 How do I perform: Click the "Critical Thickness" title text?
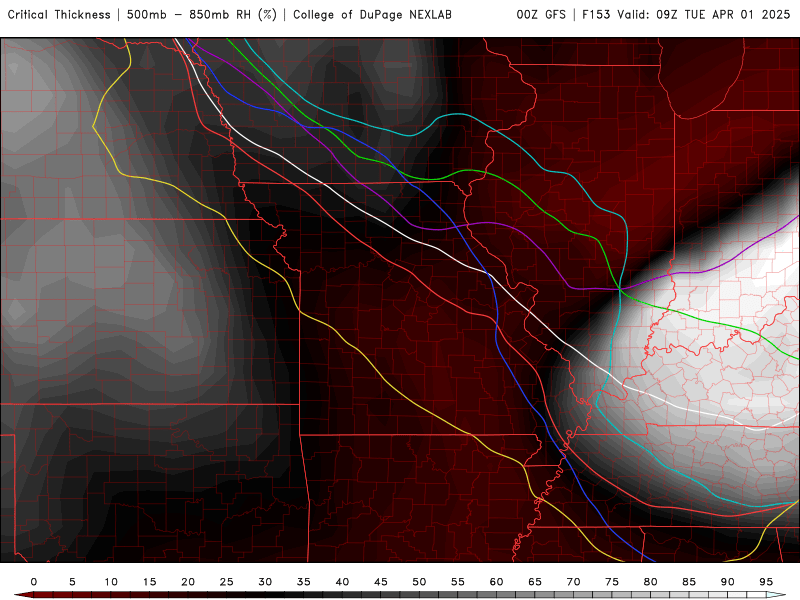[x=59, y=15]
